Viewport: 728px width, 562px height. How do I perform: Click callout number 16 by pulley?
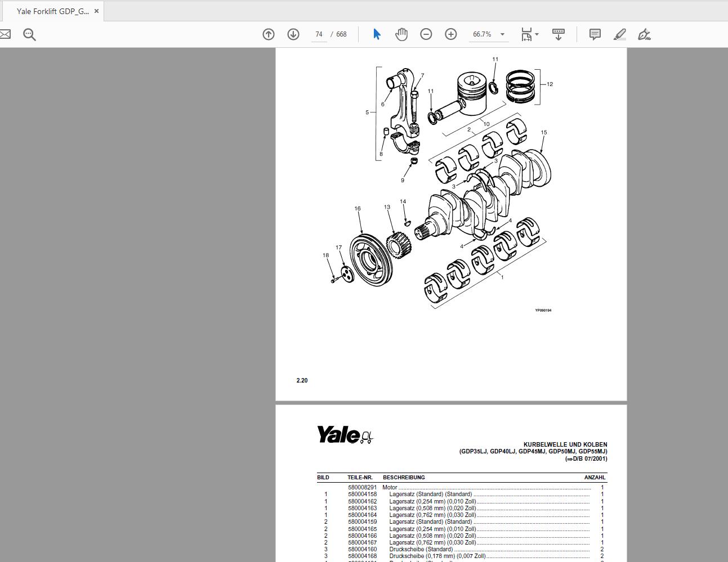point(358,209)
